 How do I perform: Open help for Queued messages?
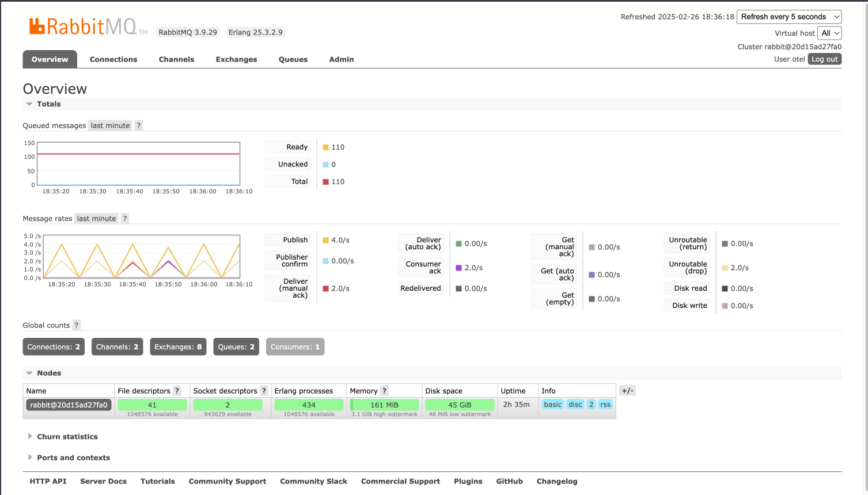coord(138,125)
